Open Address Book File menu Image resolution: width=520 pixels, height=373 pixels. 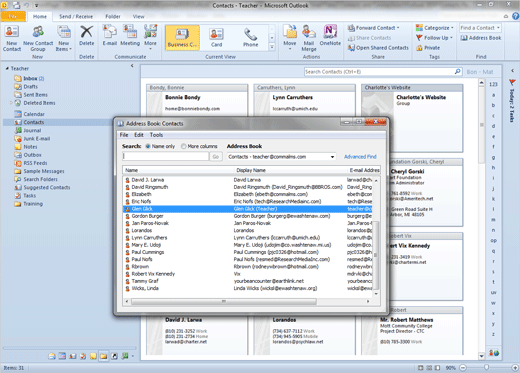pos(124,135)
